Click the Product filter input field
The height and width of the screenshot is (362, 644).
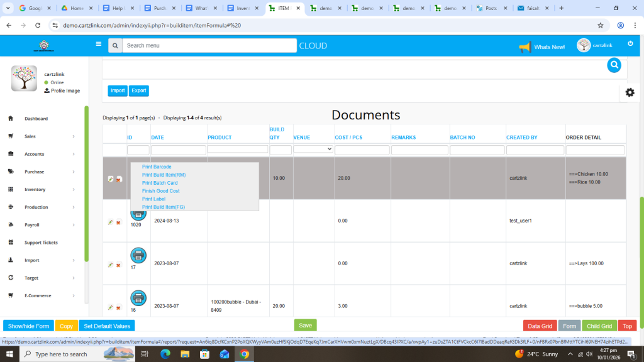click(238, 150)
